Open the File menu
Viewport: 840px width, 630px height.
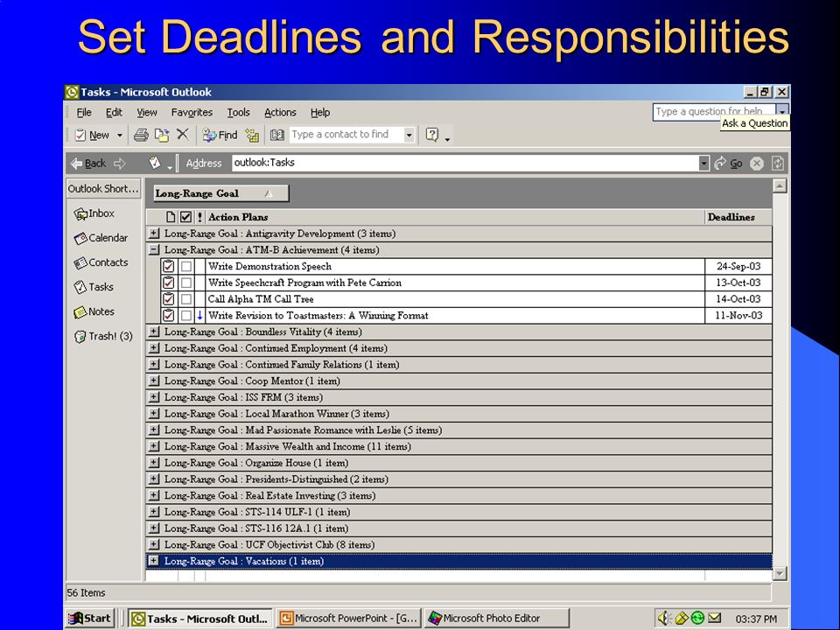[x=84, y=113]
